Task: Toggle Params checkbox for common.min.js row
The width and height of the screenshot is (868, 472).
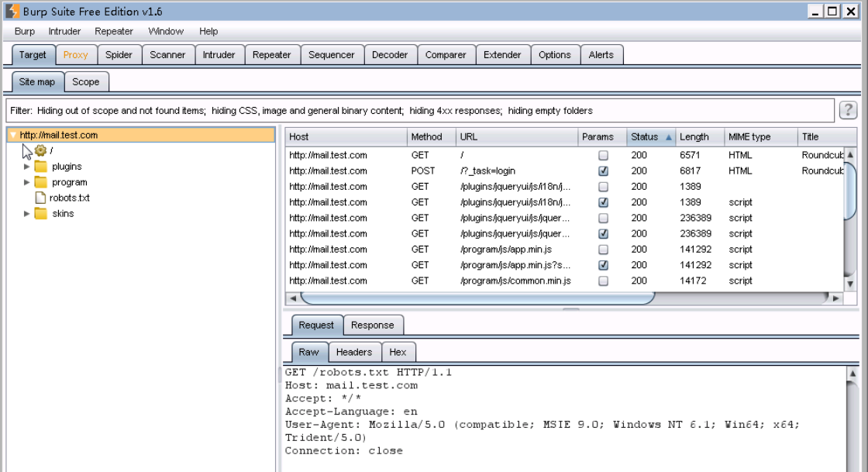Action: [604, 281]
